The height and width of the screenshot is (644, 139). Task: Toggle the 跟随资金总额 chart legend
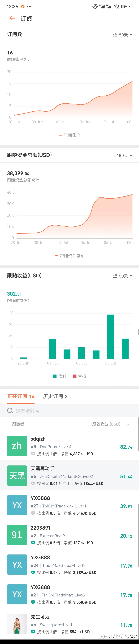[69, 255]
